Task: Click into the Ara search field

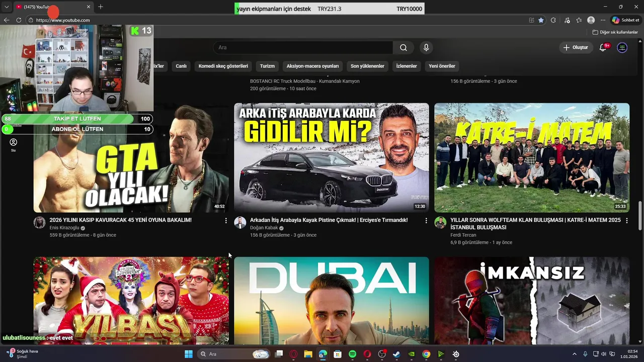Action: 303,47
